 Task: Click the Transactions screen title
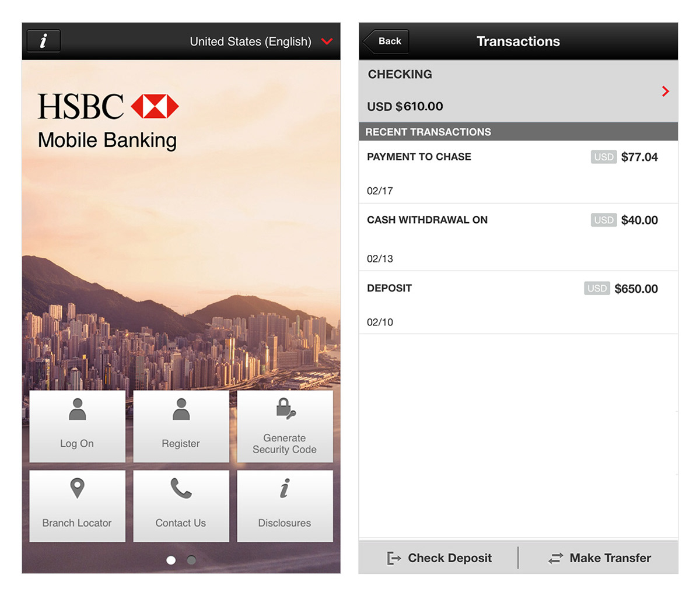518,41
